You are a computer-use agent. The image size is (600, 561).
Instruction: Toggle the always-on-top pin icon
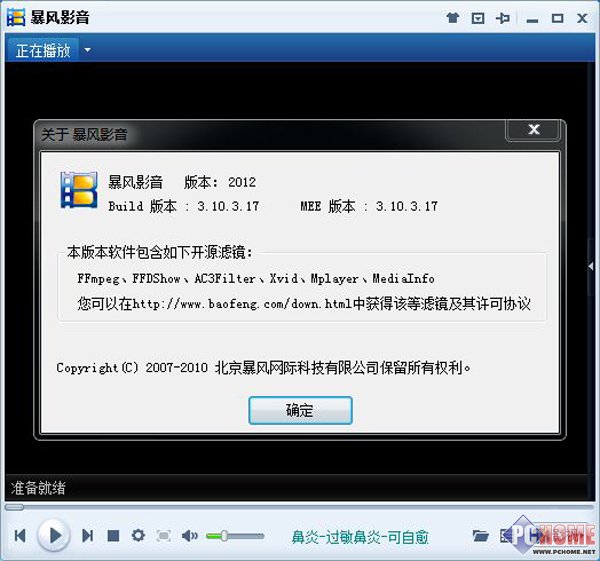[503, 18]
